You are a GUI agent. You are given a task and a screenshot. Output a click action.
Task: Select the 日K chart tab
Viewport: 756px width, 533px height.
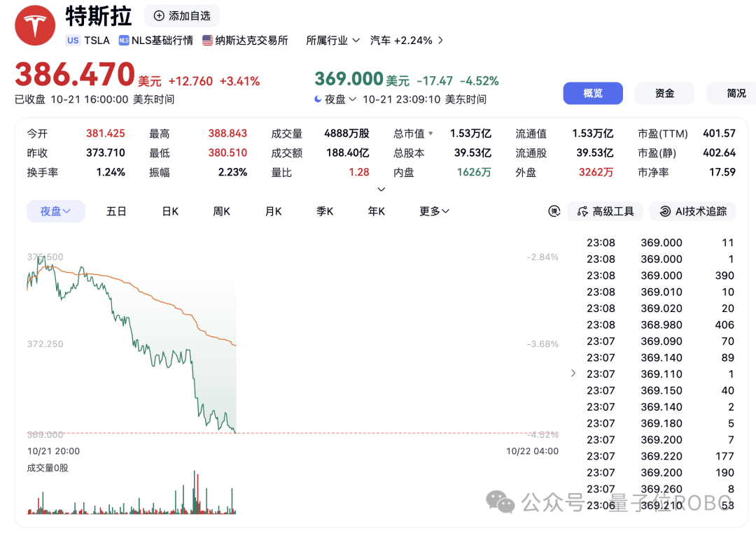pos(170,211)
